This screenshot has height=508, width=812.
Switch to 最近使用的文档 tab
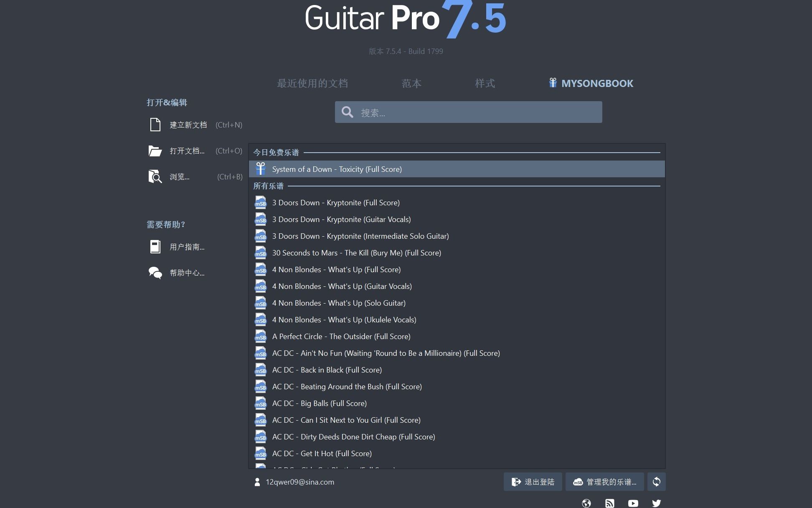[x=312, y=83]
